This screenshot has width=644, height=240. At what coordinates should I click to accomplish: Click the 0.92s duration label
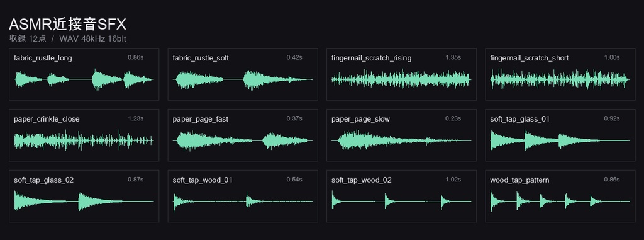[612, 118]
